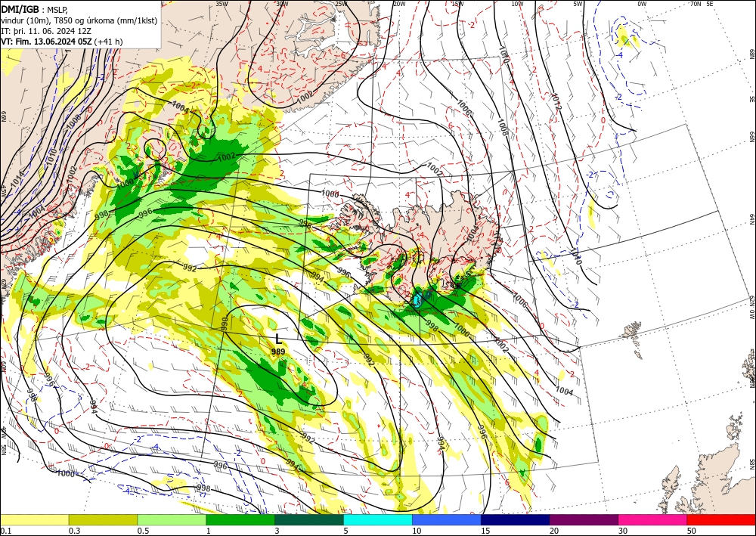Screen dimensions: 756x536
Task: Click the pink 30–50 legend swatch
Action: click(653, 519)
